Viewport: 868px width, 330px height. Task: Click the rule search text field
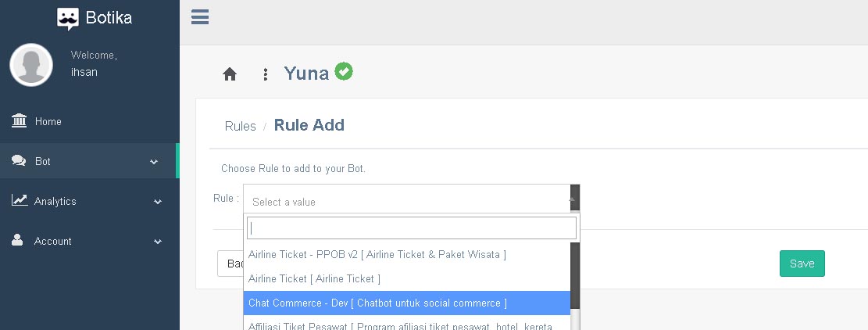412,228
